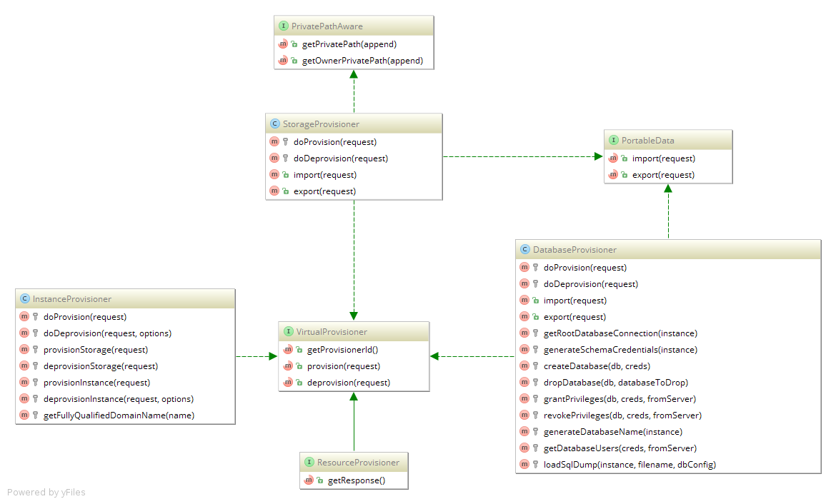Select getPrivatePath(append) method text
This screenshot has width=836, height=504.
[x=349, y=44]
